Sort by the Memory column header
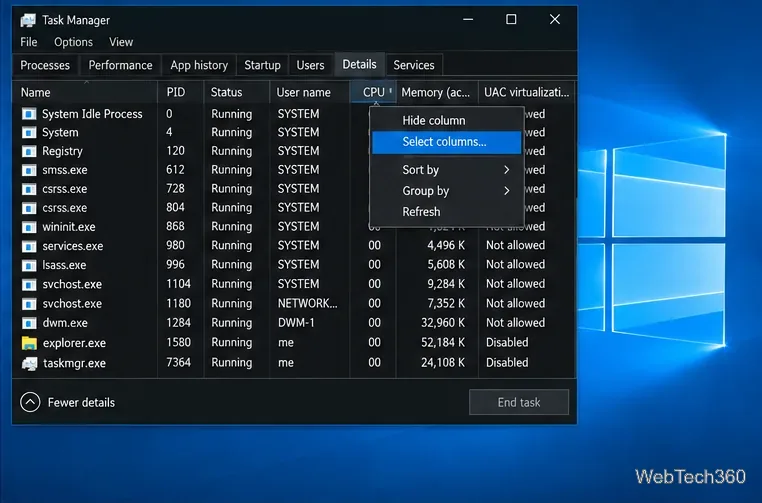The height and width of the screenshot is (503, 762). coord(437,92)
